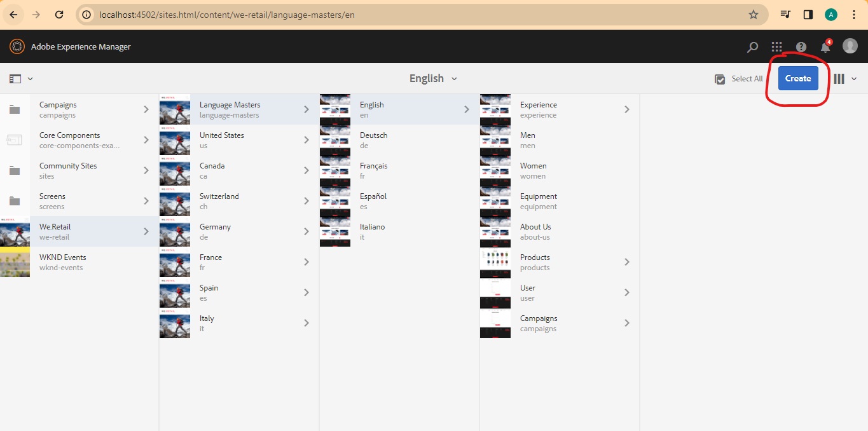868x431 pixels.
Task: Click the Adobe Experience Manager home link
Action: [x=80, y=46]
